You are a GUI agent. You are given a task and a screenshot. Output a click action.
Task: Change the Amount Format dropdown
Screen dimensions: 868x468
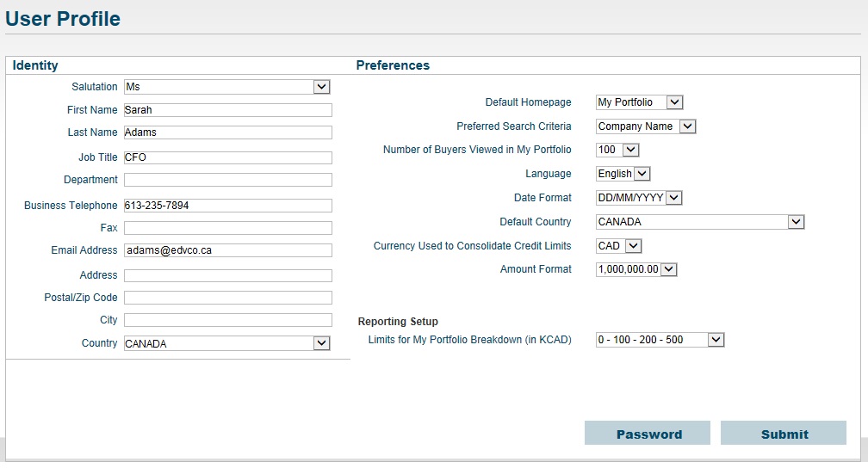636,269
